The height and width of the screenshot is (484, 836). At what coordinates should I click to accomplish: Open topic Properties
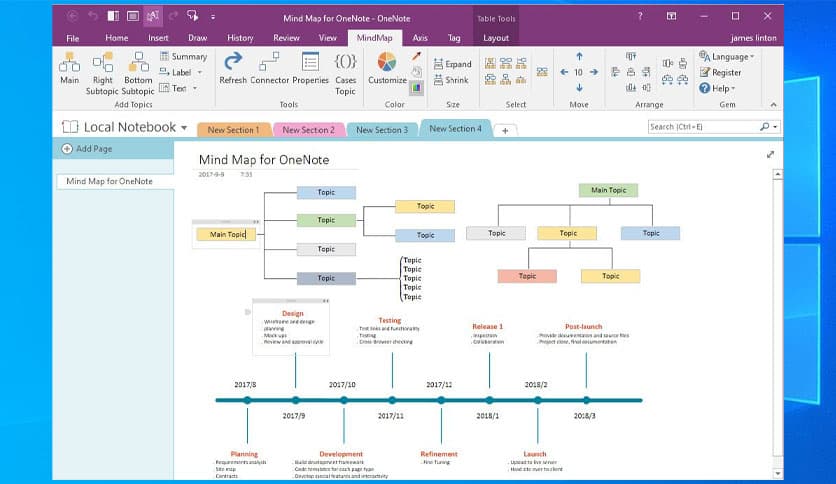[x=310, y=68]
